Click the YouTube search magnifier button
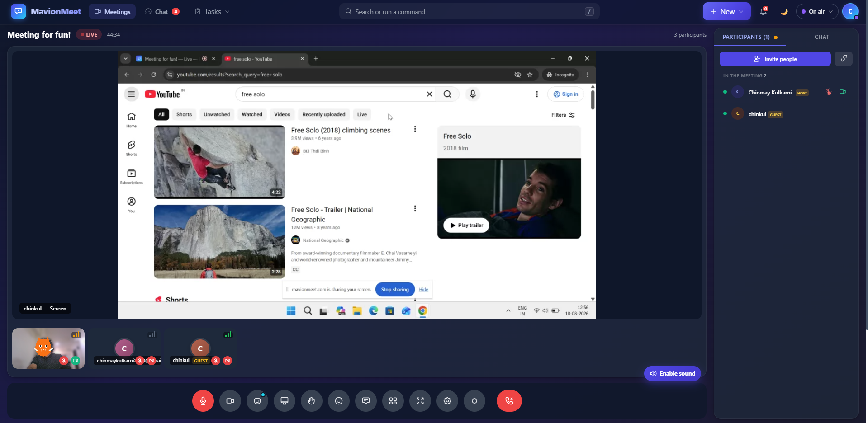 pos(447,94)
